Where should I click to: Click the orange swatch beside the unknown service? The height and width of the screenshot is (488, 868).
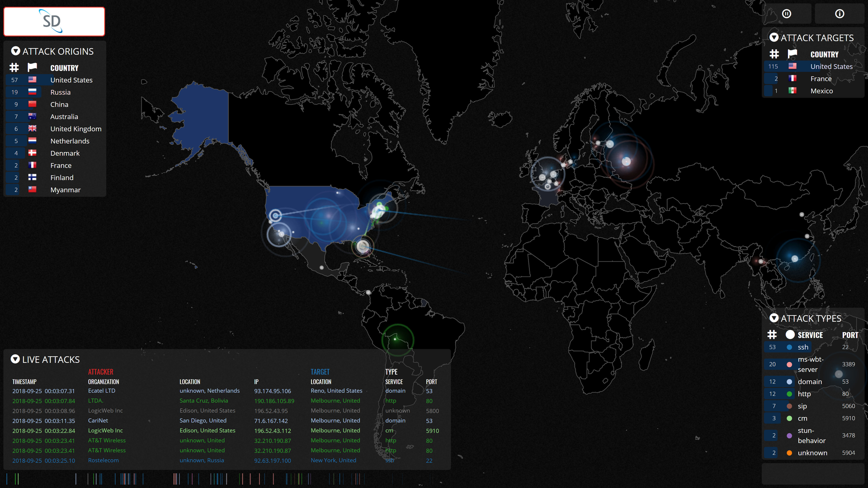[x=789, y=452]
